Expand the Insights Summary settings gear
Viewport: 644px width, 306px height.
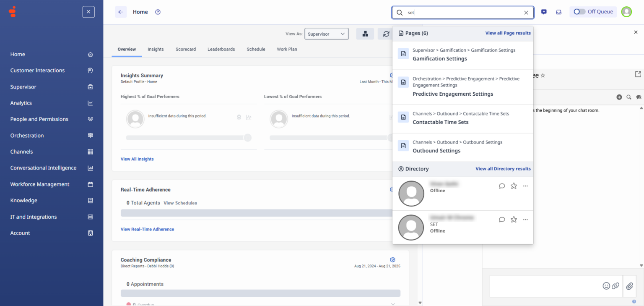coord(392,75)
